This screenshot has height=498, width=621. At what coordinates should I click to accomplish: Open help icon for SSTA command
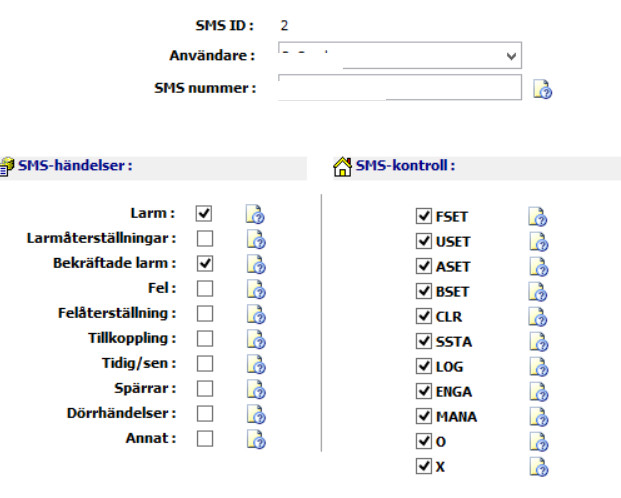(x=537, y=342)
